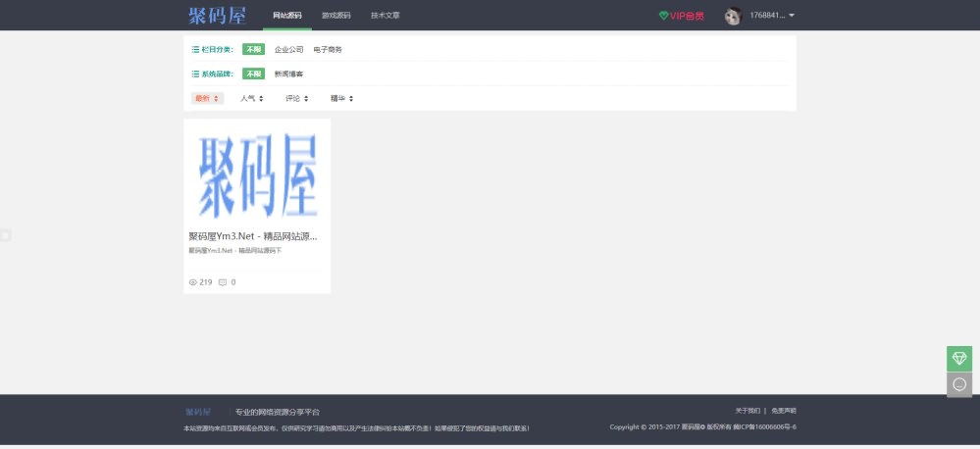Open the 技术文章 tab

tap(385, 16)
